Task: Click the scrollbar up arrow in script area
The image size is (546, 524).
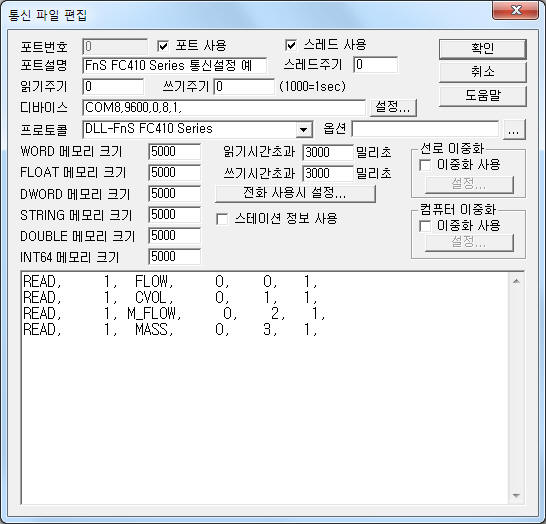Action: (516, 281)
